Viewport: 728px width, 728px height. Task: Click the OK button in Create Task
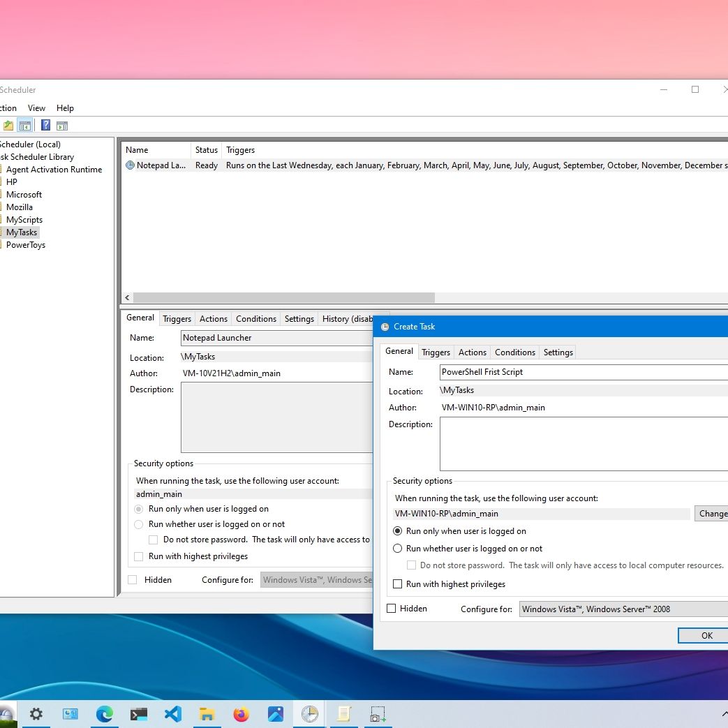(x=706, y=635)
